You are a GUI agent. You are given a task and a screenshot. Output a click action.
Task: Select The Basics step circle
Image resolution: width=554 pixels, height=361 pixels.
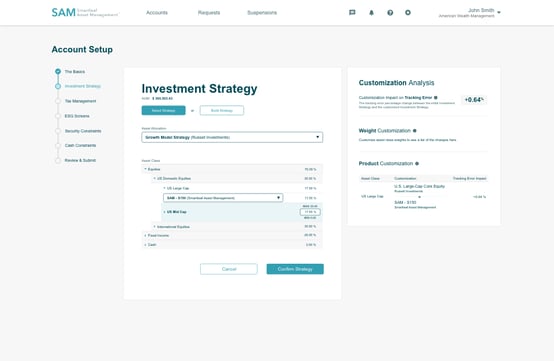click(58, 71)
